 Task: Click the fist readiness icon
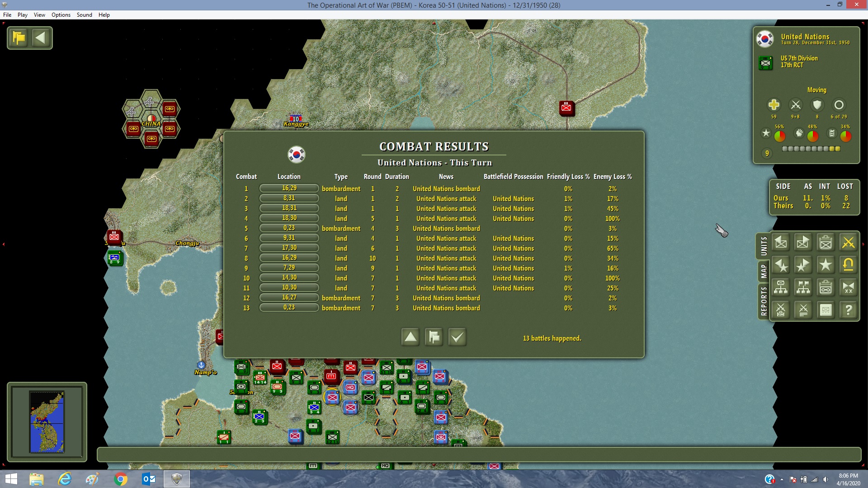click(x=799, y=133)
